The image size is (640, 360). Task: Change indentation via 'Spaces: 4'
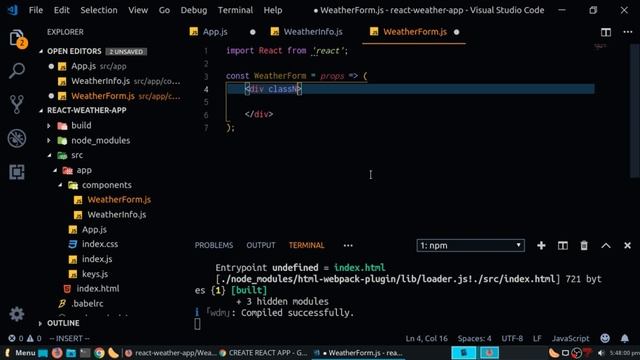474,338
